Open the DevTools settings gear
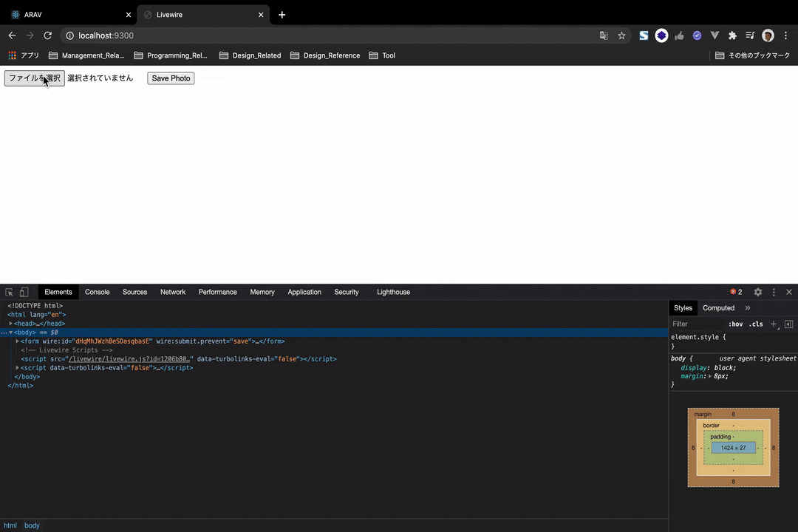The image size is (798, 532). (x=757, y=292)
